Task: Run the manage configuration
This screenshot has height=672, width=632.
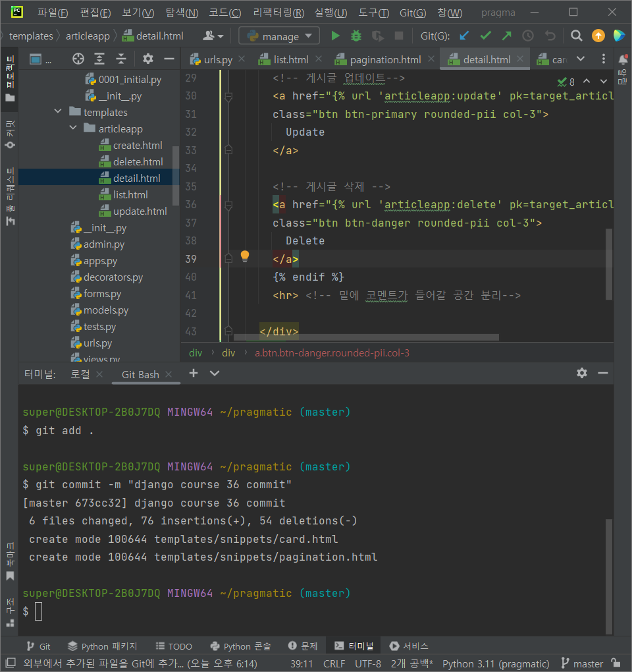Action: tap(335, 36)
